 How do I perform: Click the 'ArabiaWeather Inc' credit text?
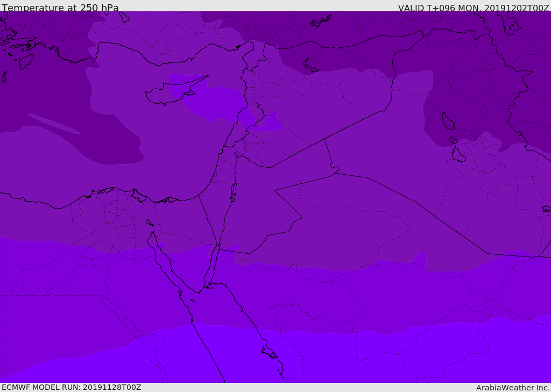513,388
